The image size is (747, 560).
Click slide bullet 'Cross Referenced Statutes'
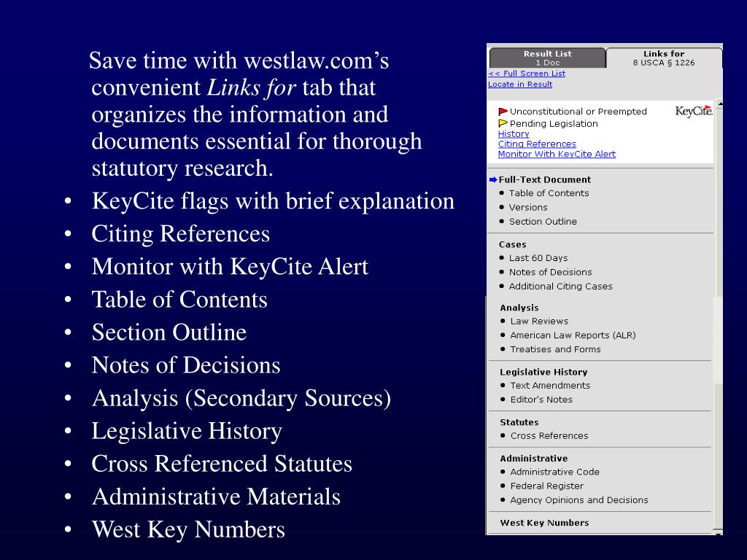click(x=222, y=464)
